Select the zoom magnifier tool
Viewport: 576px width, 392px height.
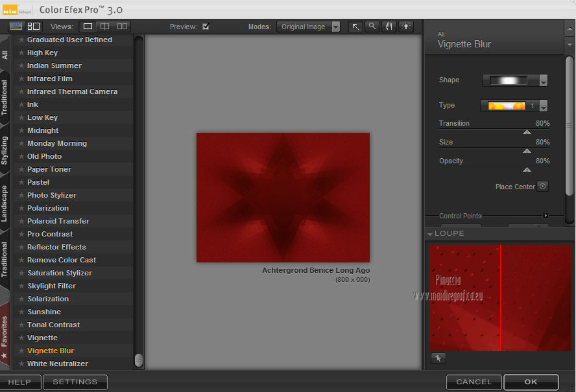coord(372,27)
